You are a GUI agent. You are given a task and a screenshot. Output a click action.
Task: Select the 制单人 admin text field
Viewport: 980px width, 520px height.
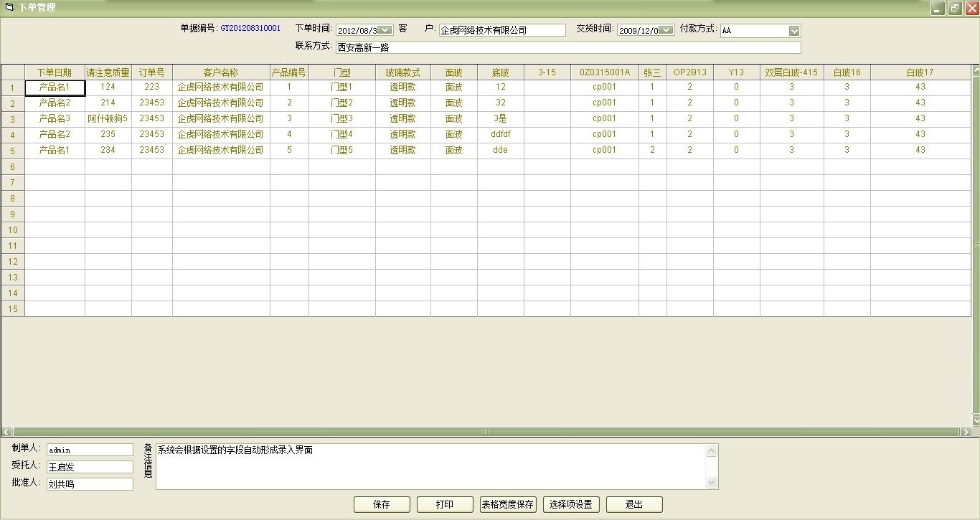(90, 450)
